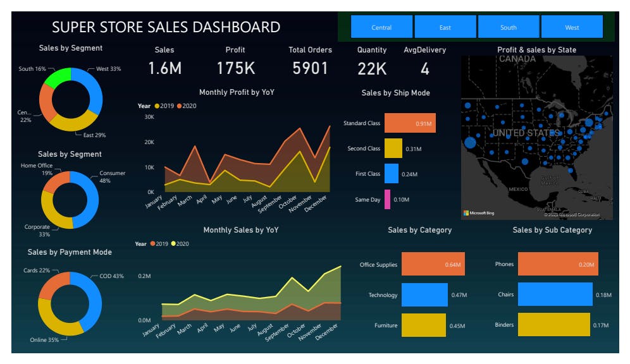The width and height of the screenshot is (630, 364).
Task: Click the Profit 175K card value
Action: click(x=235, y=68)
